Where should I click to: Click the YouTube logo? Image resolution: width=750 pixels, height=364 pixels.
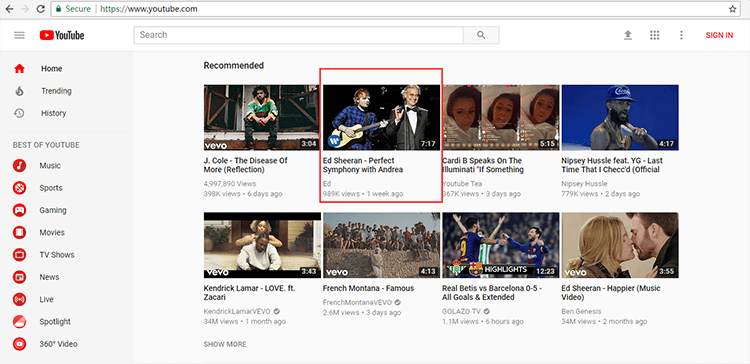[62, 35]
